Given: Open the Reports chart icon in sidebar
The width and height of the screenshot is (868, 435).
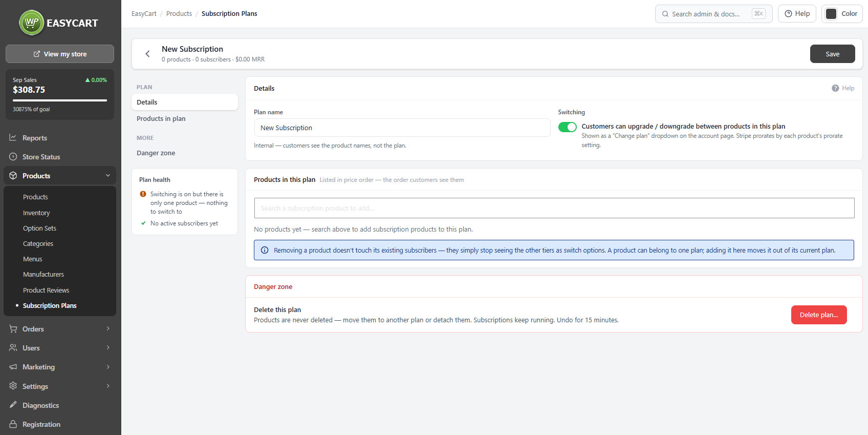Looking at the screenshot, I should [x=13, y=138].
